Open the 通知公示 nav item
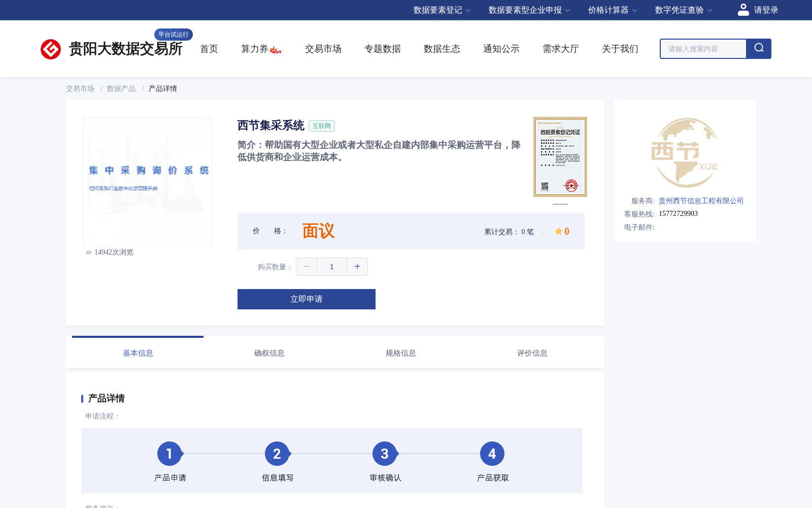 (x=501, y=49)
